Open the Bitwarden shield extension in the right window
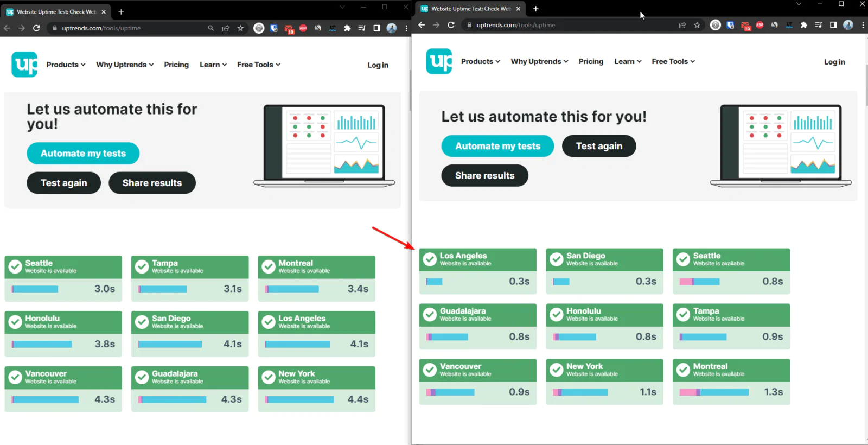 [x=731, y=25]
